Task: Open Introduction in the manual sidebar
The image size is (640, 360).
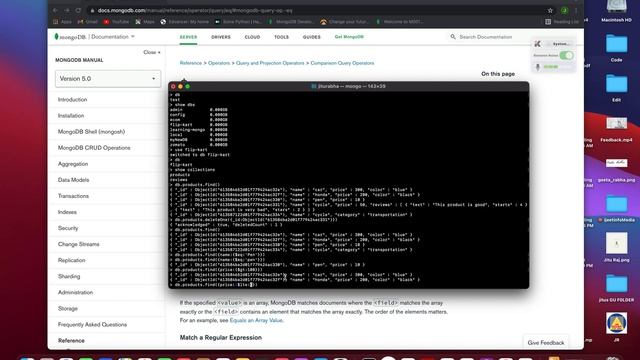Action: point(72,100)
